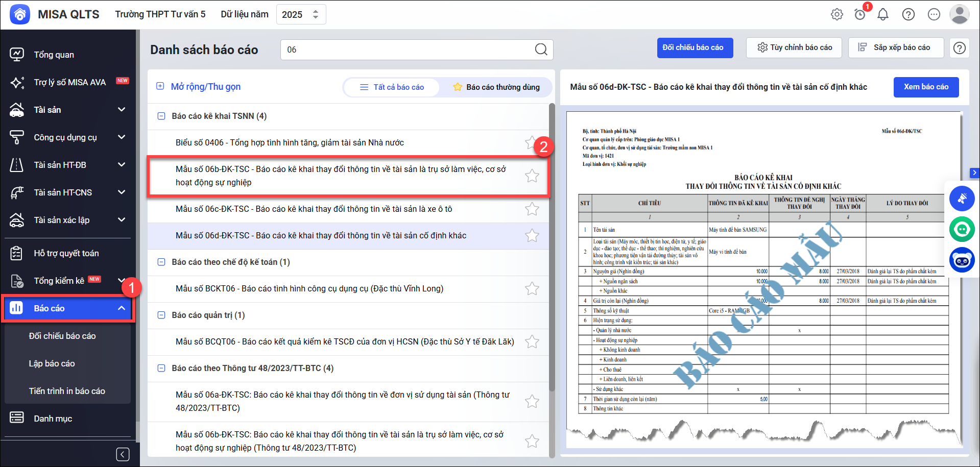980x467 pixels.
Task: Collapse Báo cáo theo Thông tư 48/2023 group
Action: point(161,368)
